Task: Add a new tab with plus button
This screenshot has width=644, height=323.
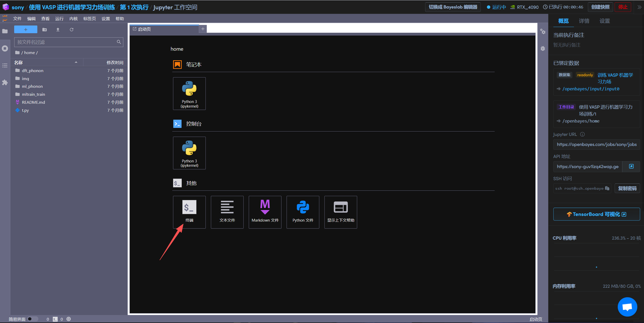Action: [x=203, y=29]
